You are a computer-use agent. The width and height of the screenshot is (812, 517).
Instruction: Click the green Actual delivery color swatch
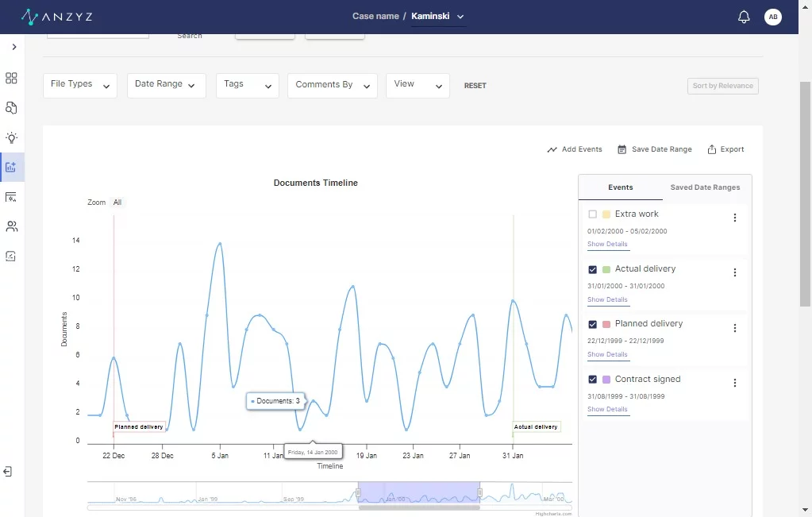[x=606, y=269]
